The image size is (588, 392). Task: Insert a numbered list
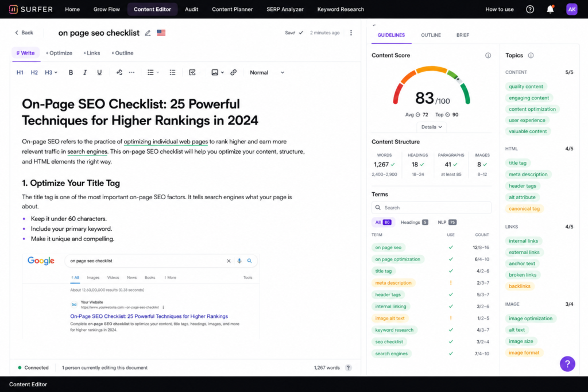[172, 72]
